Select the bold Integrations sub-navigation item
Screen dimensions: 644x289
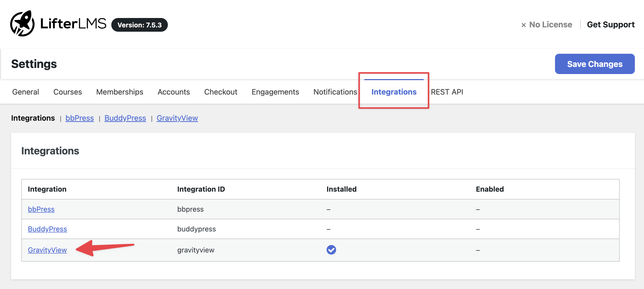[33, 118]
